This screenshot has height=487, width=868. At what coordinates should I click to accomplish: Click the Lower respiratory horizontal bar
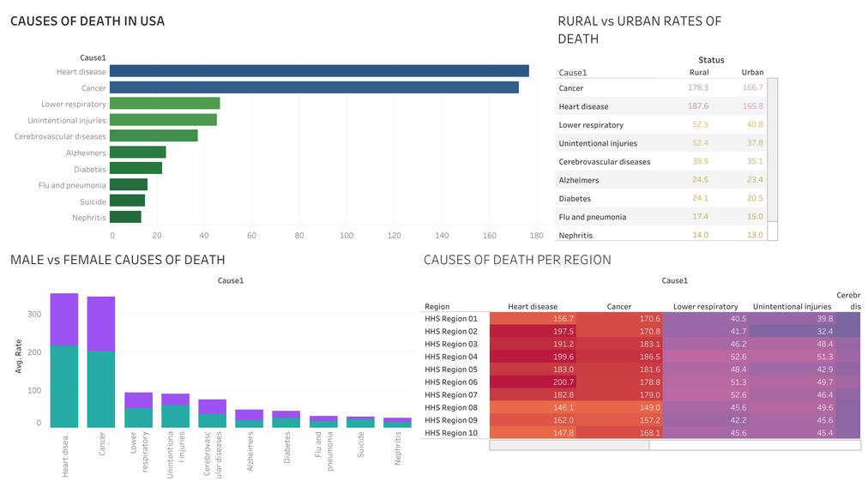coord(165,104)
